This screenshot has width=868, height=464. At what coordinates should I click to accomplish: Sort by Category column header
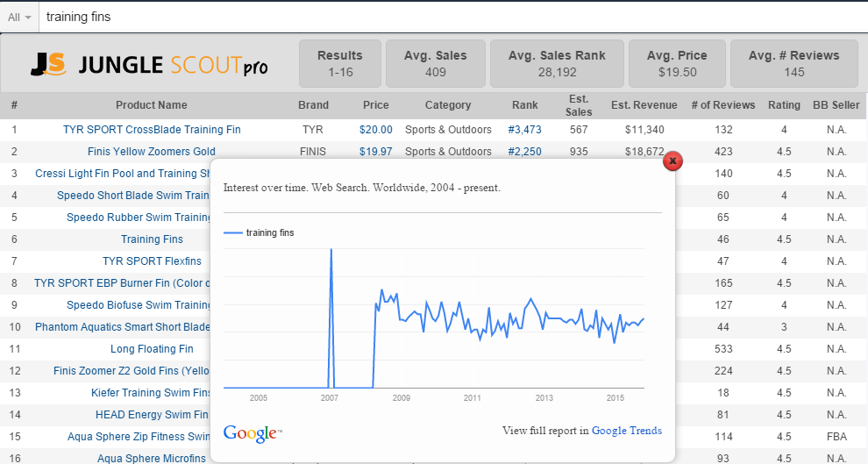pos(448,105)
